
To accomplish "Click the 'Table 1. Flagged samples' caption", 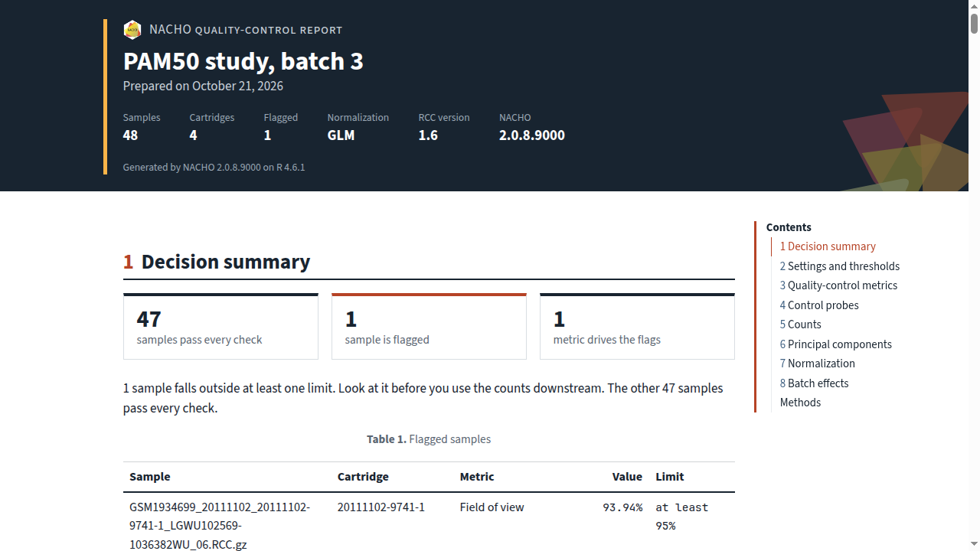I will coord(429,439).
